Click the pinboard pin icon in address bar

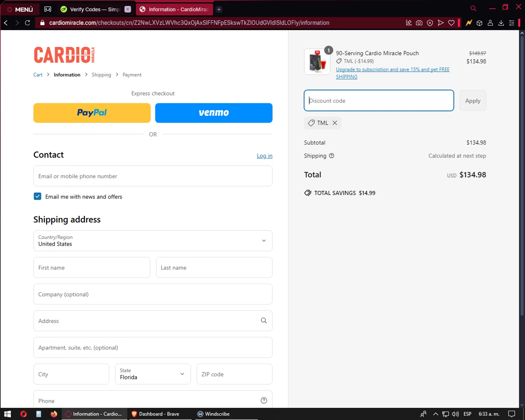(x=408, y=23)
